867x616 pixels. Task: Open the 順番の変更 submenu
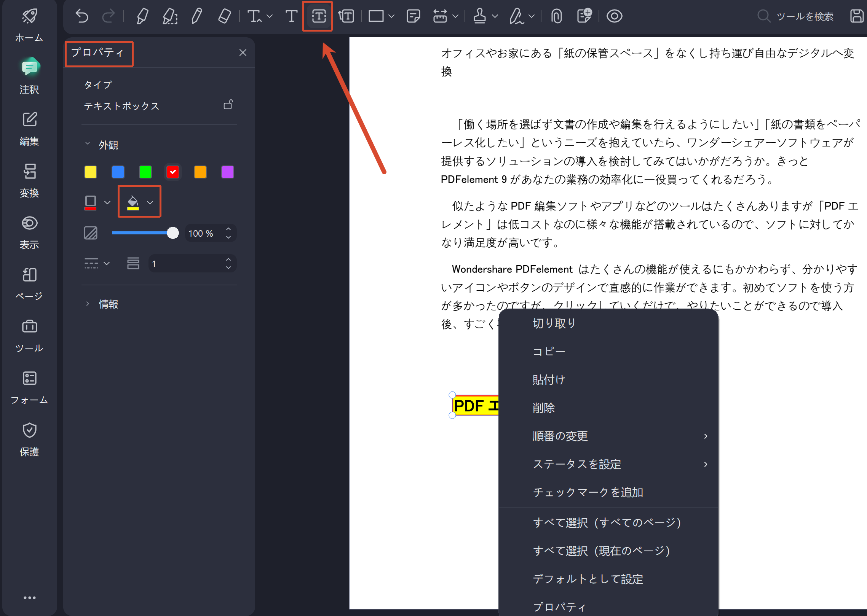click(x=608, y=436)
